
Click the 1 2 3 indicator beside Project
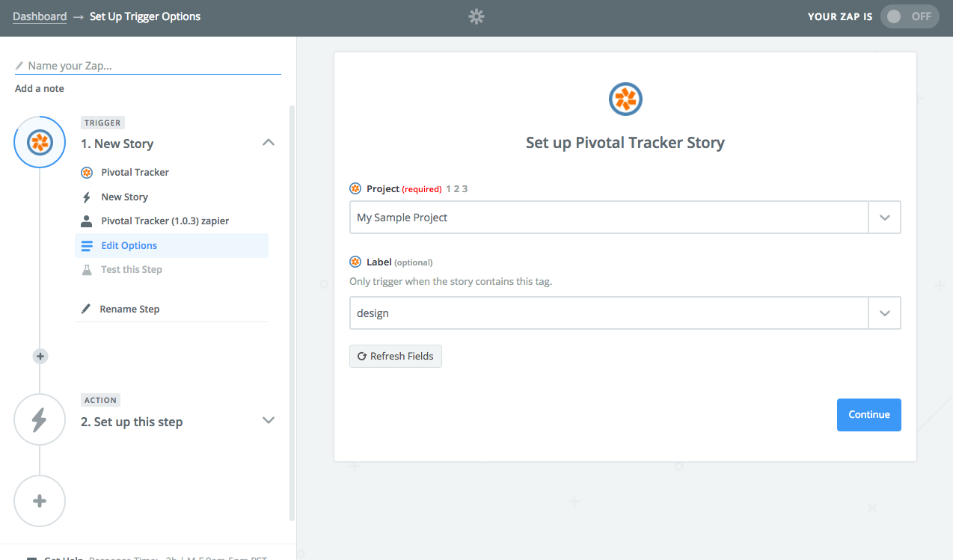coord(456,188)
